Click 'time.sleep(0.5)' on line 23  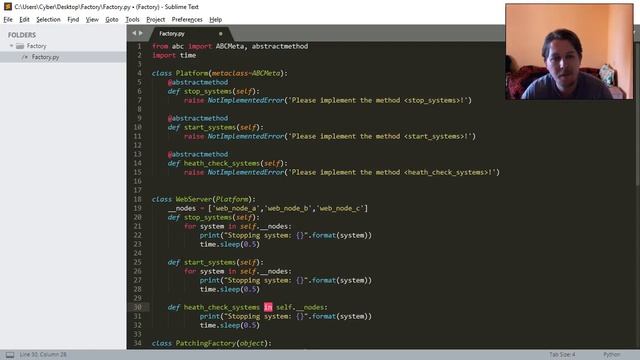click(230, 244)
